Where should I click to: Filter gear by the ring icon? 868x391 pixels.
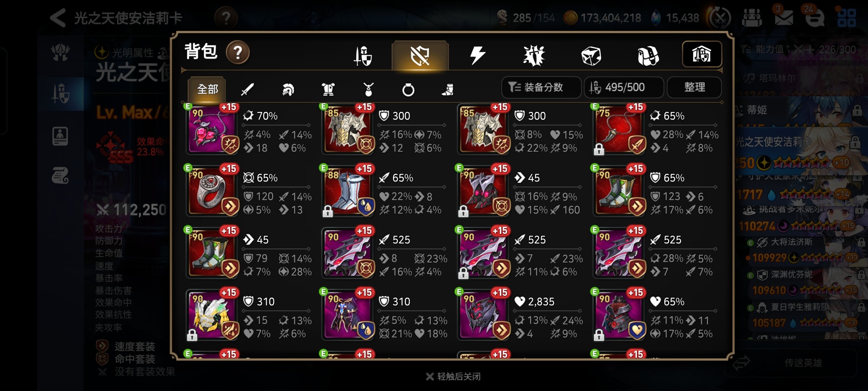tap(408, 89)
